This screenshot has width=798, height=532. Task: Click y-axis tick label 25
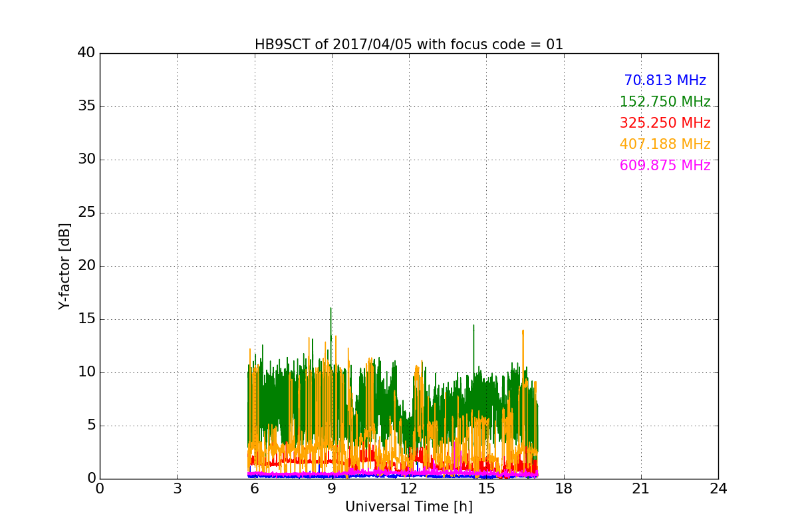pyautogui.click(x=86, y=213)
